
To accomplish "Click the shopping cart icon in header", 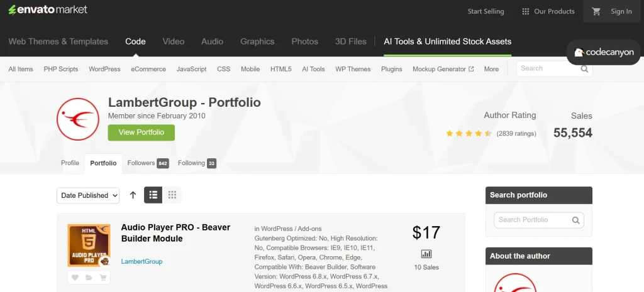I will 596,11.
